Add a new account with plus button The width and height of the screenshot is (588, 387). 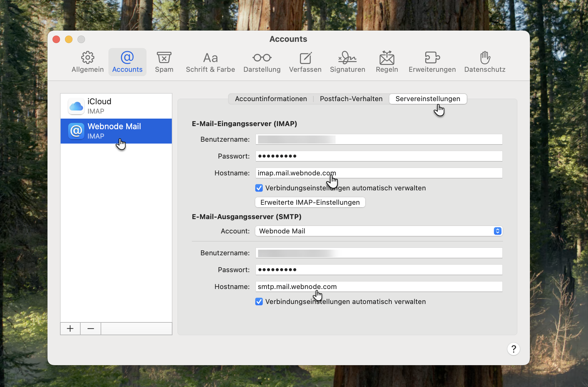[70, 329]
